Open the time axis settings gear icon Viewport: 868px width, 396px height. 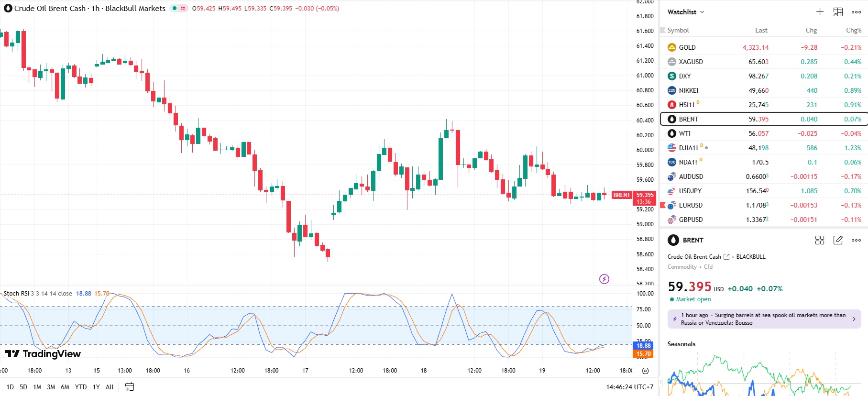(645, 371)
